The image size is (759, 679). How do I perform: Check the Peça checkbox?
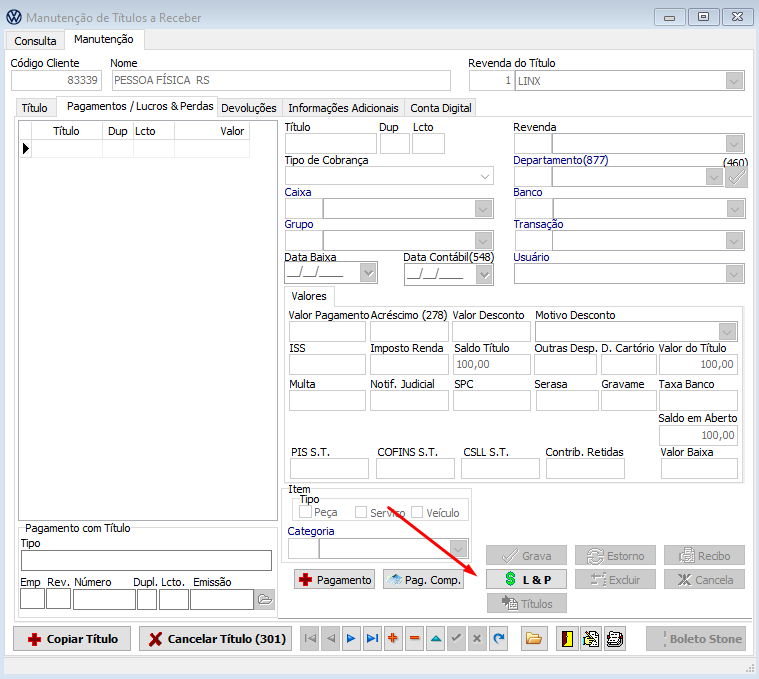(x=306, y=512)
